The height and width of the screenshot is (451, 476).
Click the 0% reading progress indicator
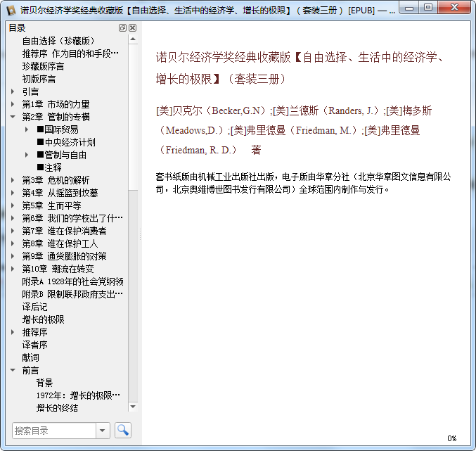451,438
